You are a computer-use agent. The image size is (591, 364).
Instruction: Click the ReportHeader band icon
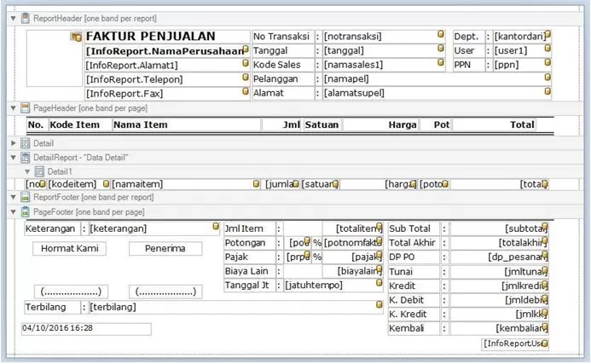pos(25,18)
